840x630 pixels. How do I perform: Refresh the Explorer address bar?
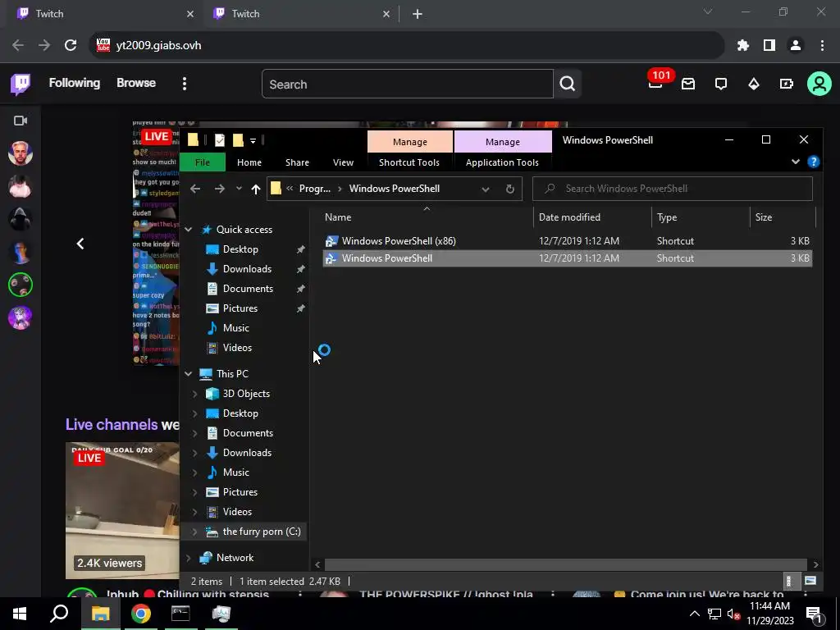[x=510, y=189]
